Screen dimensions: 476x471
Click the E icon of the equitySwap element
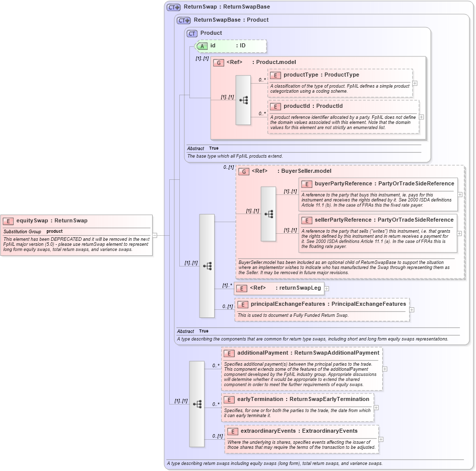pyautogui.click(x=8, y=221)
